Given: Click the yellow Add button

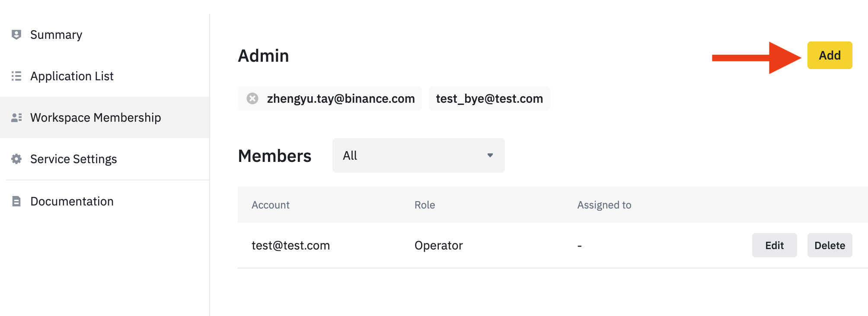Looking at the screenshot, I should [830, 55].
